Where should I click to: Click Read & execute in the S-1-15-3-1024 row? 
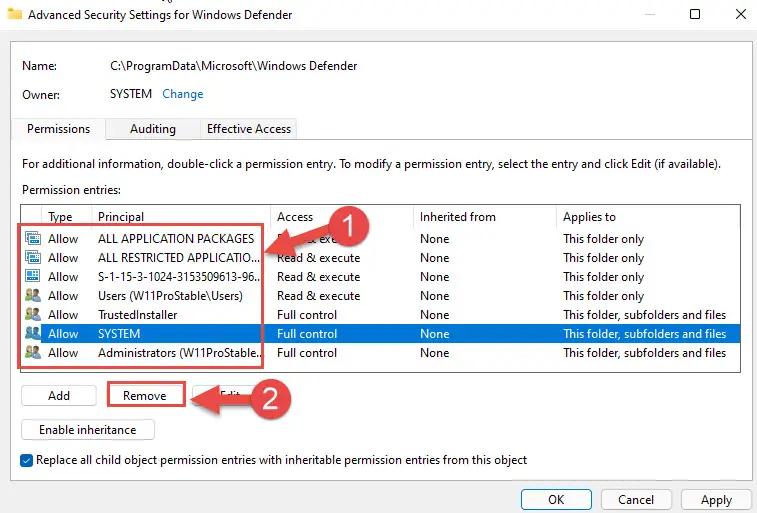point(318,277)
